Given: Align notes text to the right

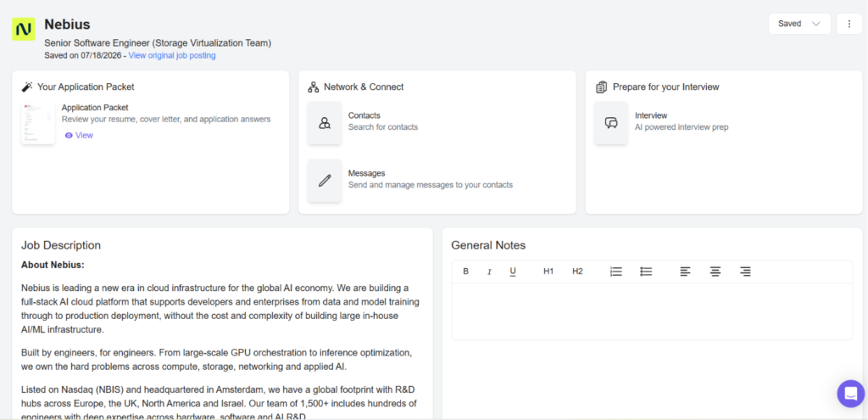Looking at the screenshot, I should tap(745, 272).
